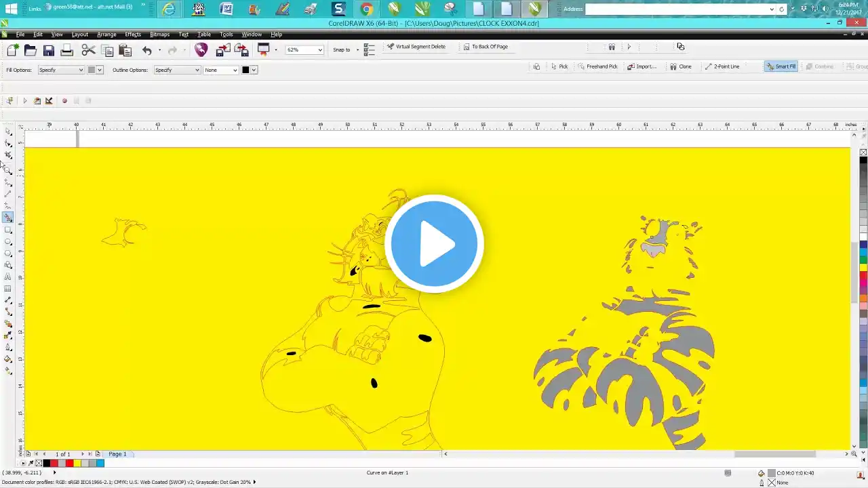This screenshot has width=868, height=488.
Task: Click the To Back Of Page button
Action: 486,47
